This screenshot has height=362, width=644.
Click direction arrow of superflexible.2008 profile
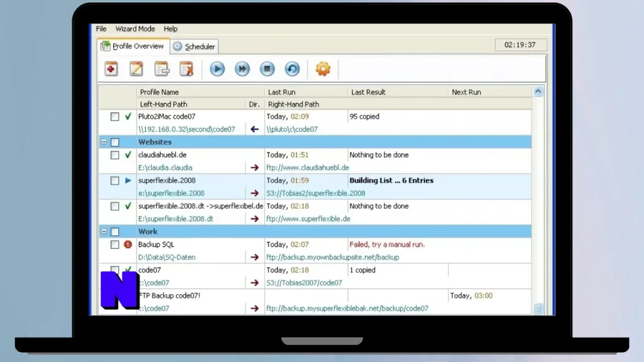[x=255, y=193]
